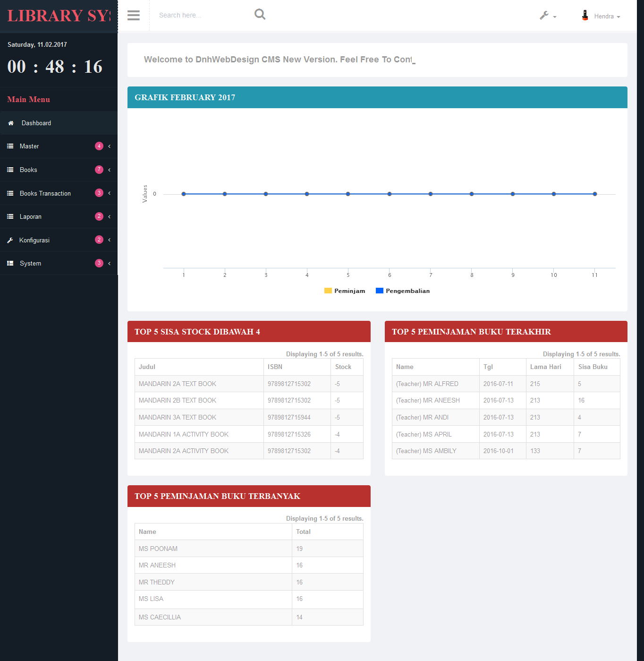644x661 pixels.
Task: Click the LIBRARY SYS logo link
Action: [59, 16]
